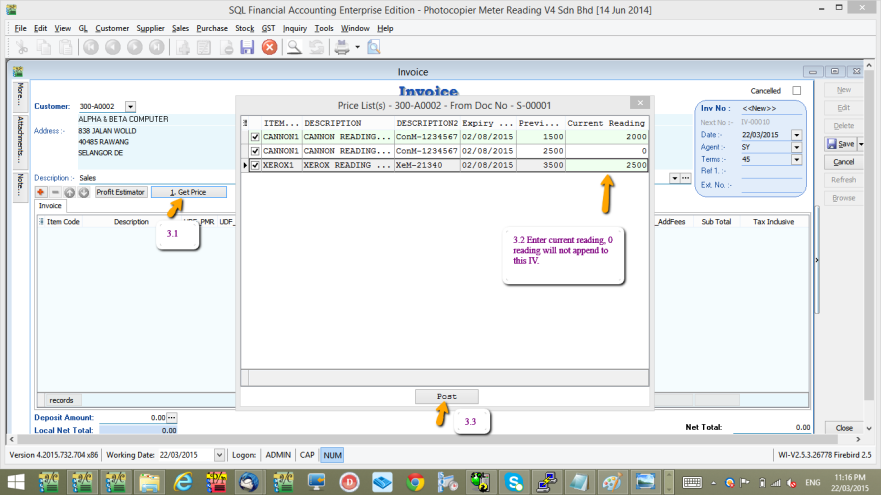Open the Terms dropdown list
The width and height of the screenshot is (881, 495).
tap(796, 159)
